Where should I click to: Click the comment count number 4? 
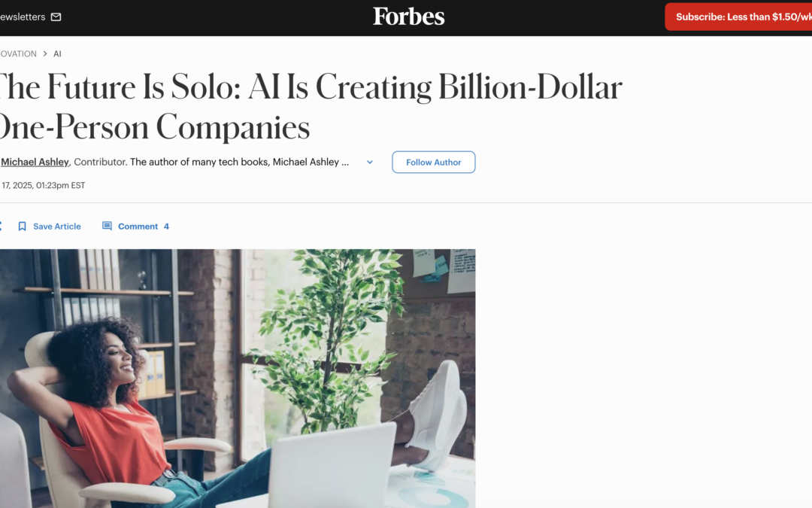pyautogui.click(x=166, y=226)
